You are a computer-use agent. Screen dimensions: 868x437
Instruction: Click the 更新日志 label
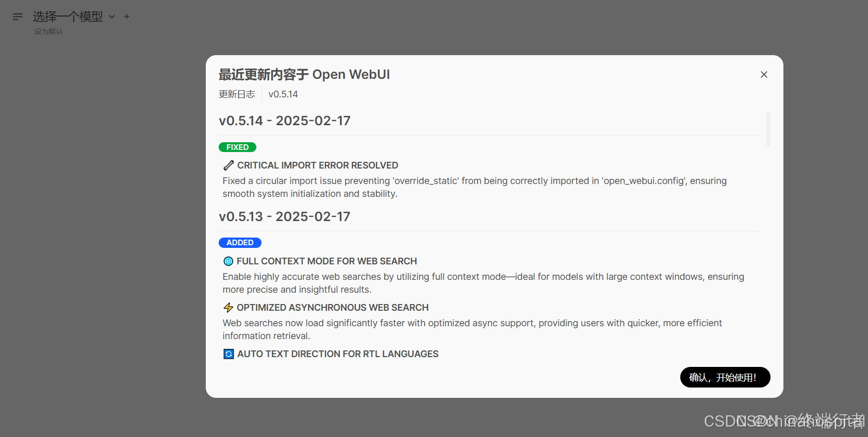coord(237,94)
